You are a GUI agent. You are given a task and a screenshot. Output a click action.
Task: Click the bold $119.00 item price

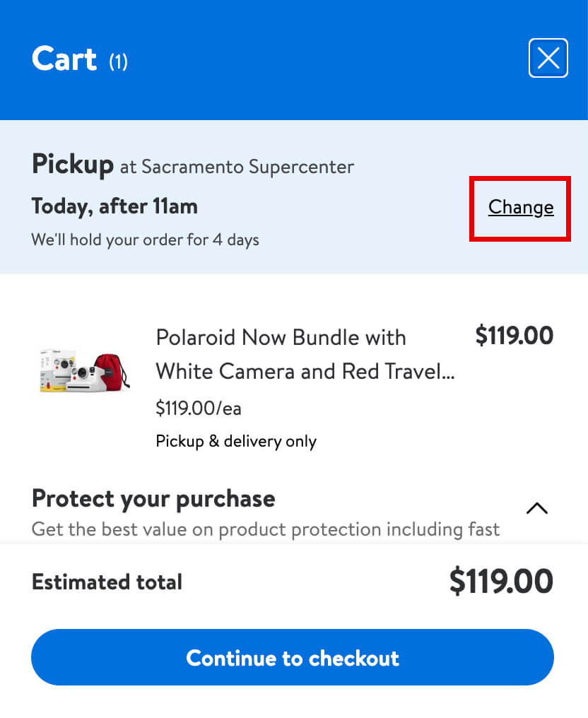514,336
